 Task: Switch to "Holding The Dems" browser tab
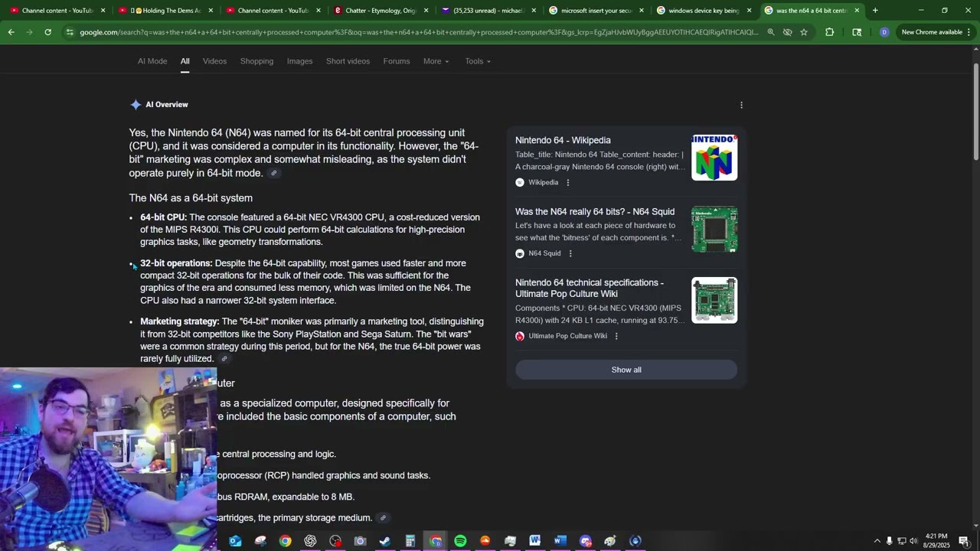coord(165,11)
